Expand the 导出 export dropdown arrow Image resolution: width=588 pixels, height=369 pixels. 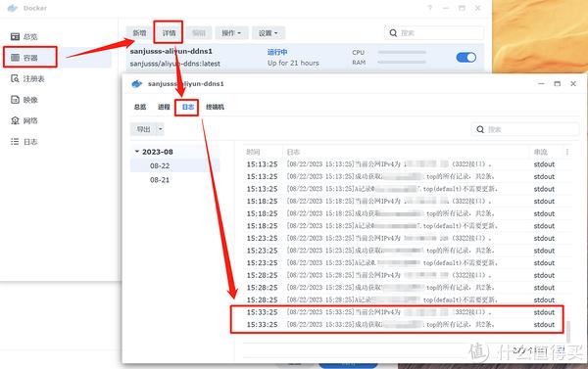(160, 129)
